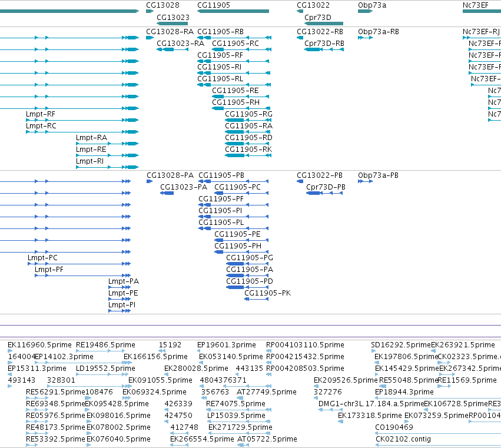Select EST AT05722.5prime

[x=267, y=439]
